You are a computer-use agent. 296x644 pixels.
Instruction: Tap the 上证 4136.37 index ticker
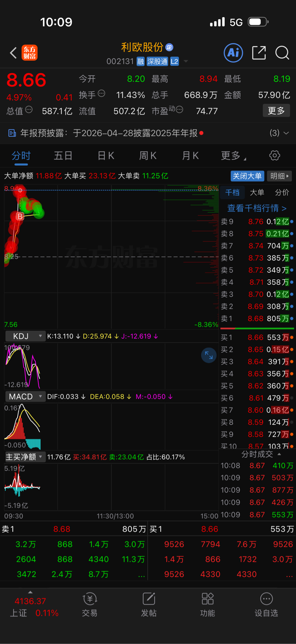tap(30, 607)
